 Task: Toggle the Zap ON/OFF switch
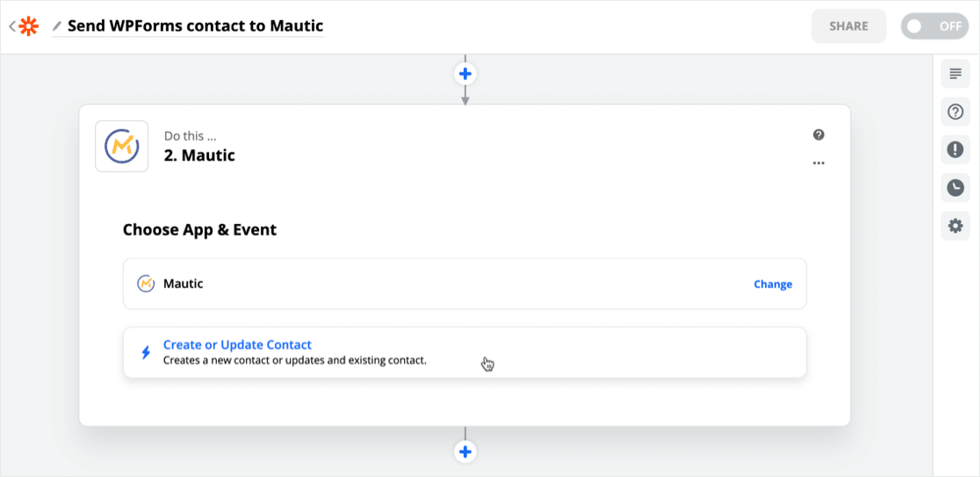click(934, 26)
